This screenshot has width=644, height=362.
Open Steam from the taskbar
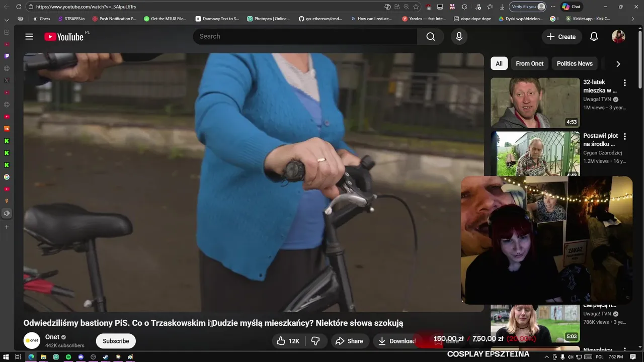click(x=106, y=357)
